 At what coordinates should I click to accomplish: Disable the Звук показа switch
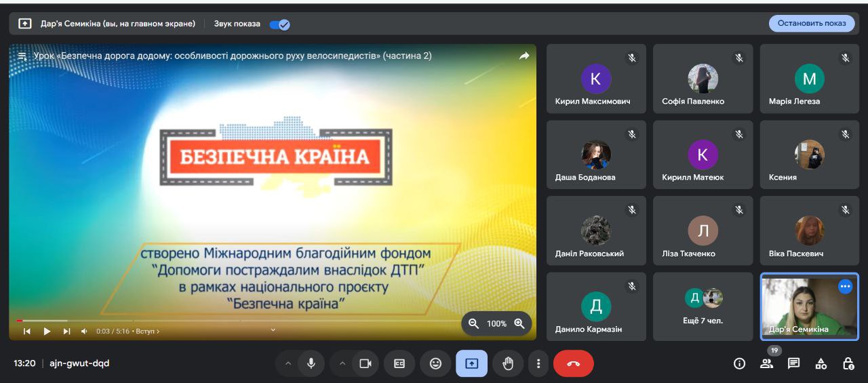tap(279, 24)
